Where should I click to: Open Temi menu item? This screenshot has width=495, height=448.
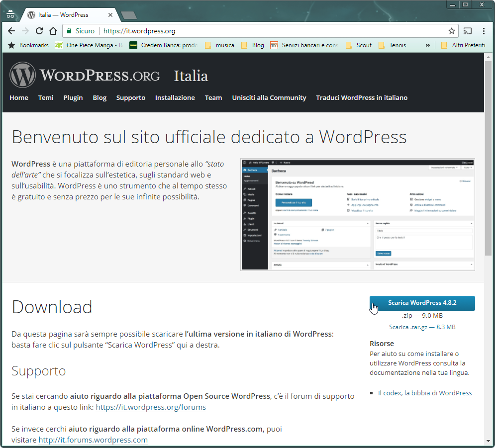46,98
